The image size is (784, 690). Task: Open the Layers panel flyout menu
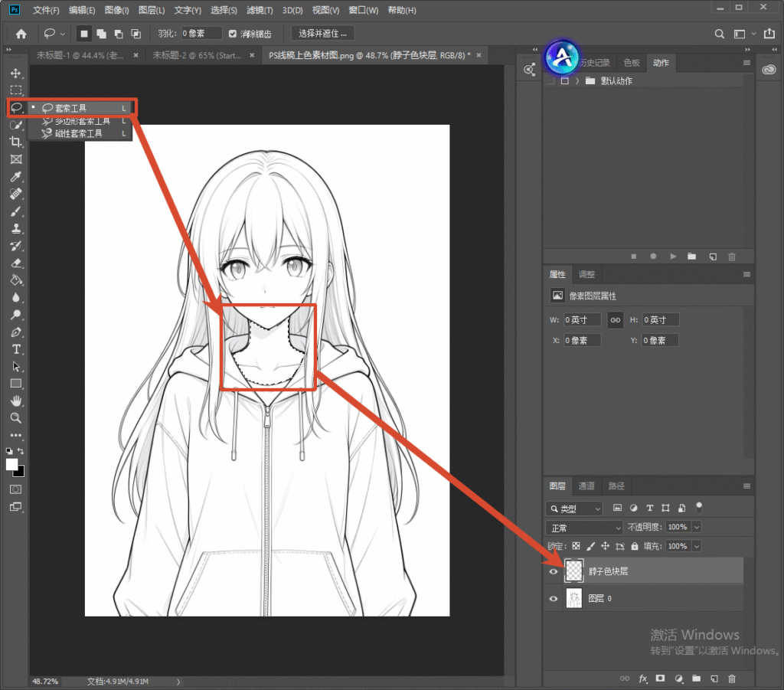(x=746, y=486)
